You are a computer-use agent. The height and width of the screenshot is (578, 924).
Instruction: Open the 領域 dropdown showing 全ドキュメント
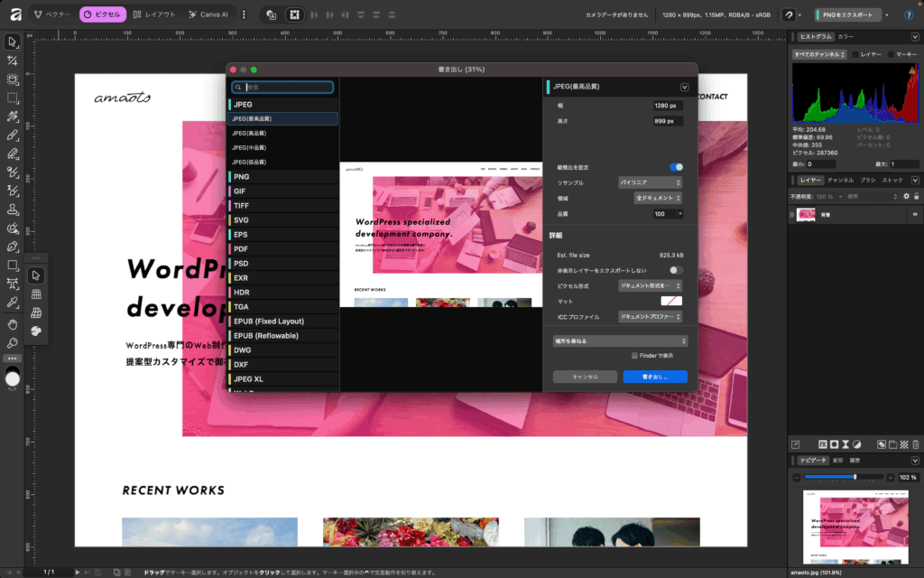[656, 198]
